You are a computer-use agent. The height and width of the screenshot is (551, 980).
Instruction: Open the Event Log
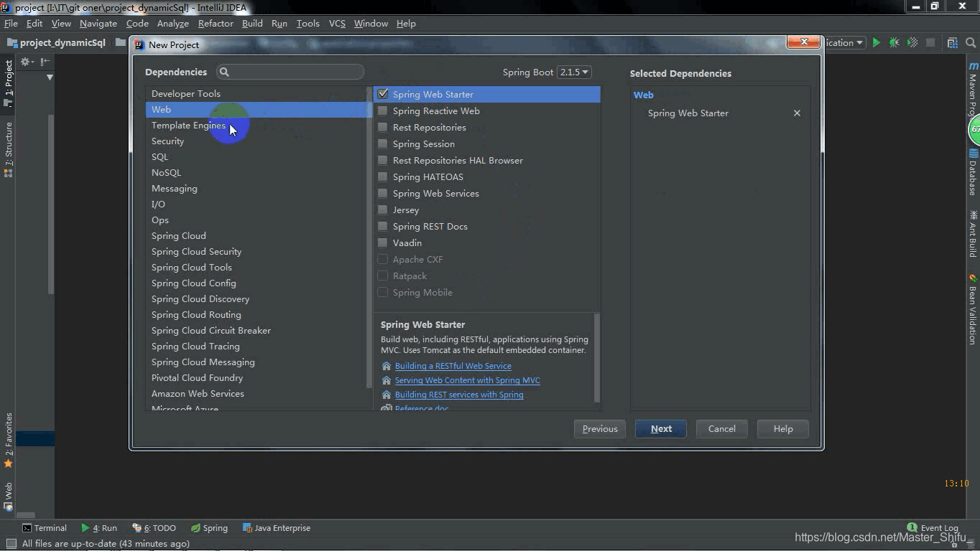932,528
